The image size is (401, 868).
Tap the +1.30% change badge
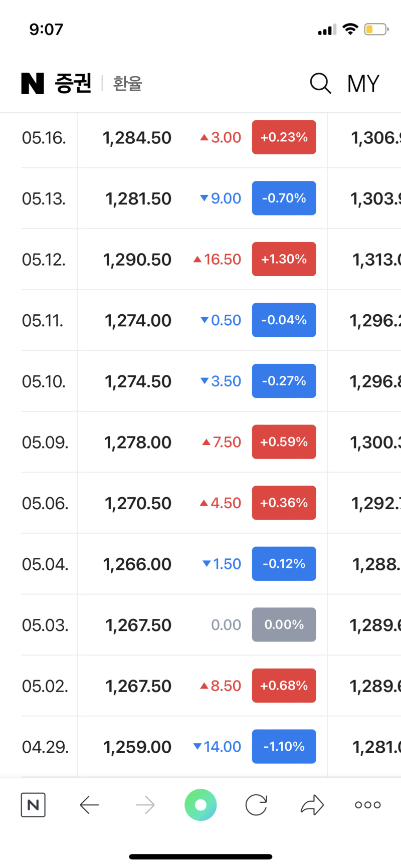[x=284, y=259]
